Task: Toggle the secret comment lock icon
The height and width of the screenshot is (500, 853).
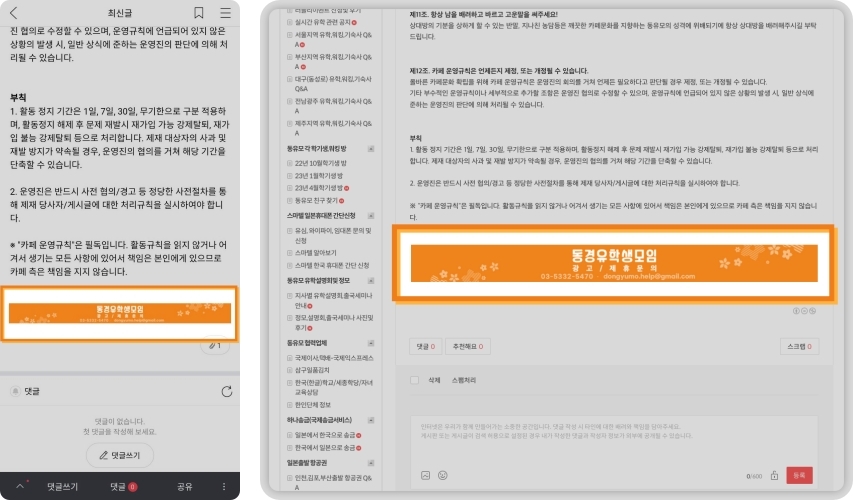Action: tap(774, 476)
